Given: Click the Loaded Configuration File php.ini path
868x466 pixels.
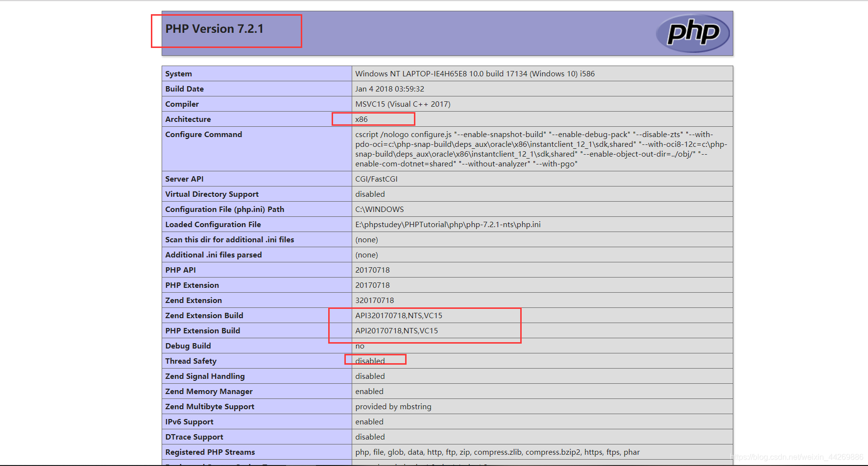Looking at the screenshot, I should click(448, 224).
